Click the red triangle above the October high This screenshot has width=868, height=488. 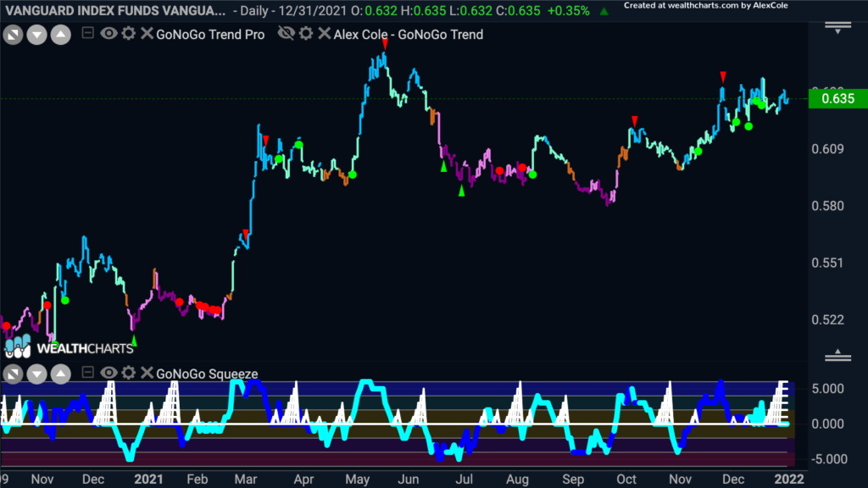point(634,120)
